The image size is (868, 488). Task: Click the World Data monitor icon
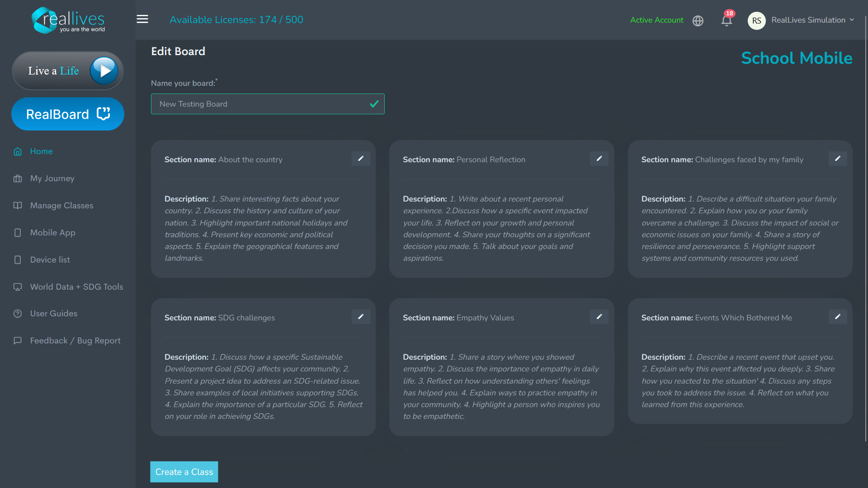pos(18,287)
